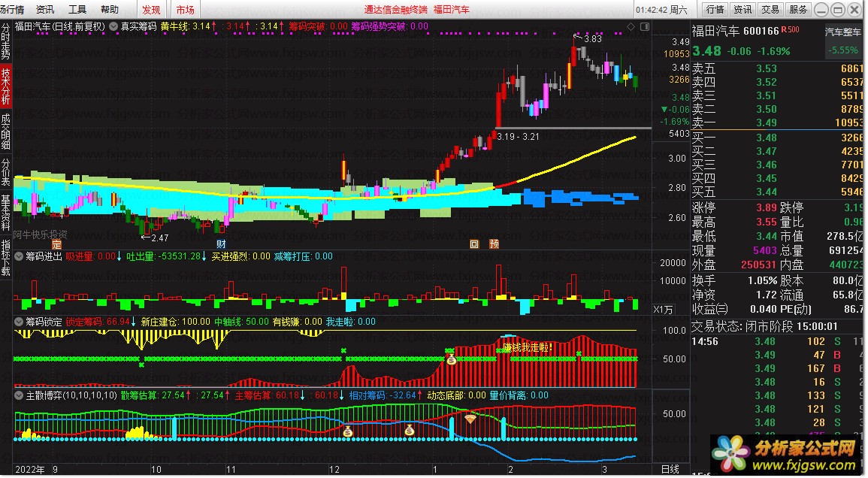Switch to the 市场 tab
Image resolution: width=868 pixels, height=478 pixels.
pyautogui.click(x=186, y=10)
